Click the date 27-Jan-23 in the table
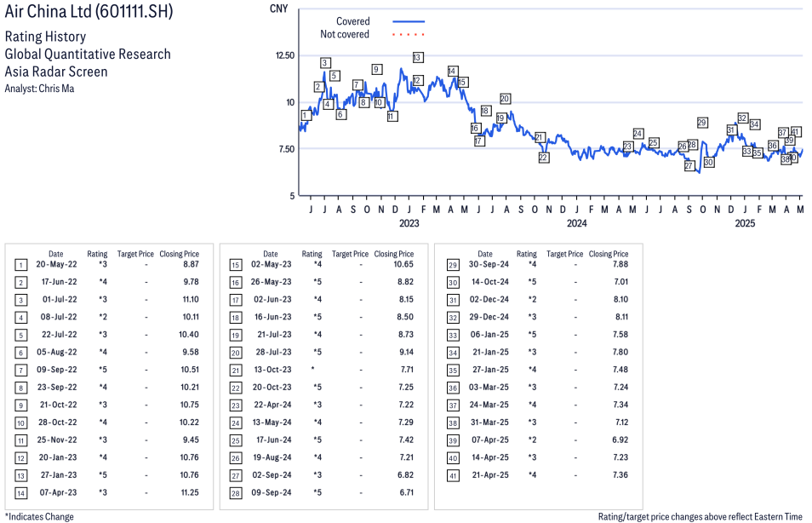The height and width of the screenshot is (523, 812). pyautogui.click(x=58, y=475)
